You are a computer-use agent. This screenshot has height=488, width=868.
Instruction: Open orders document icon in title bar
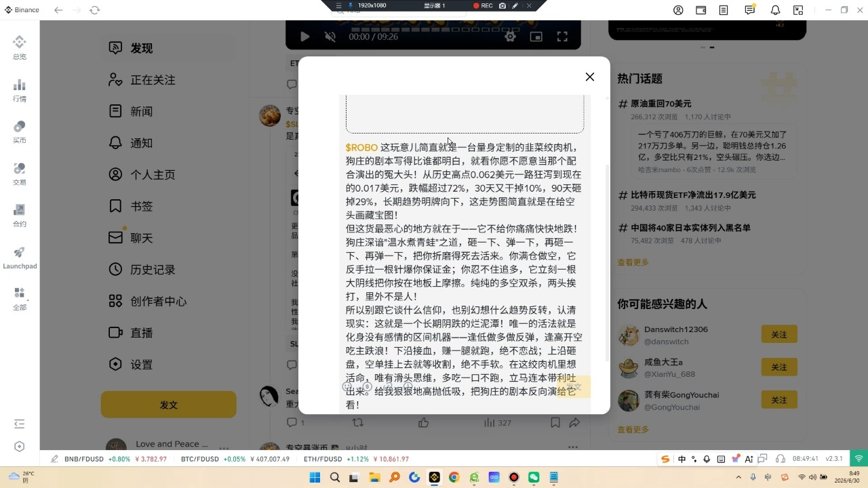tap(724, 10)
